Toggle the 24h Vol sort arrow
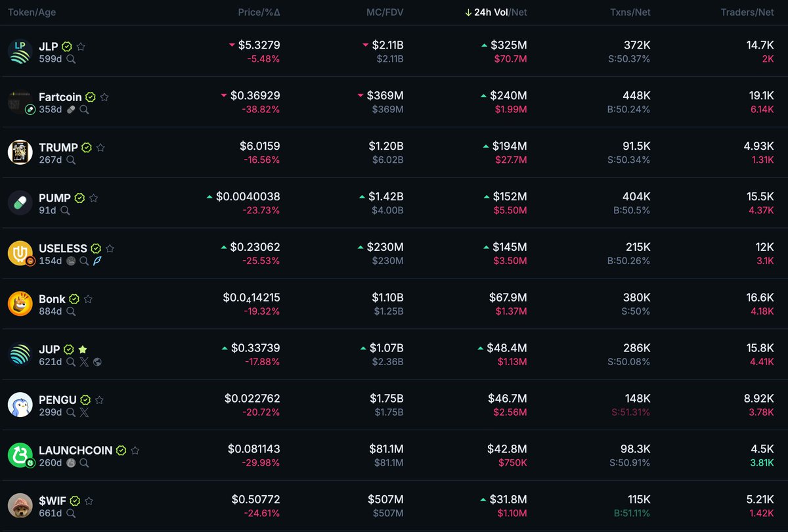788x532 pixels. point(468,12)
